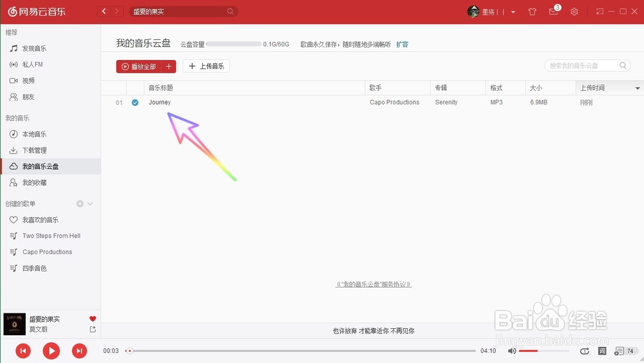Image resolution: width=644 pixels, height=363 pixels.
Task: Adjust the volume slider
Action: pos(544,351)
